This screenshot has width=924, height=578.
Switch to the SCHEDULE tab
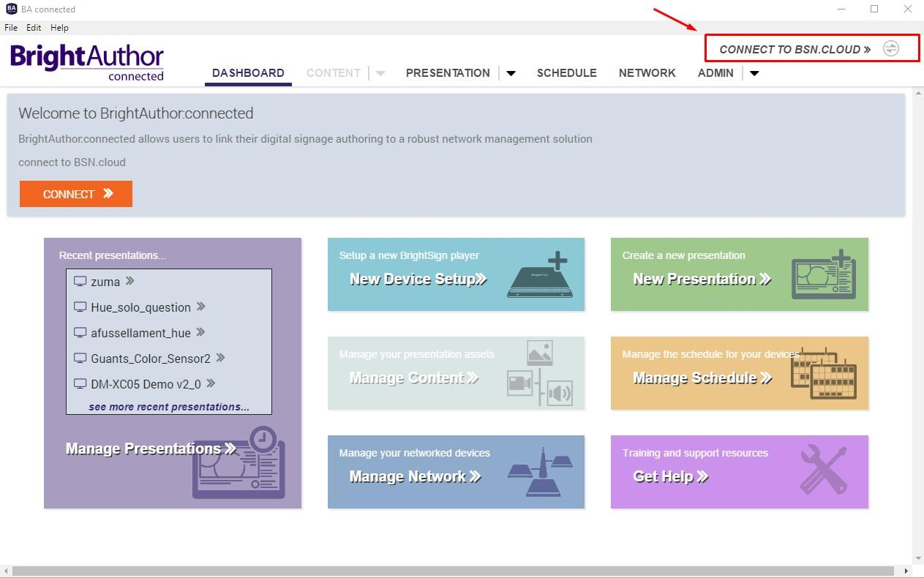click(567, 73)
